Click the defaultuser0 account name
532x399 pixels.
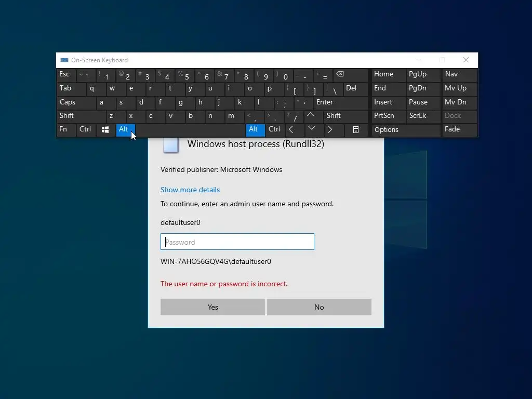(x=180, y=222)
